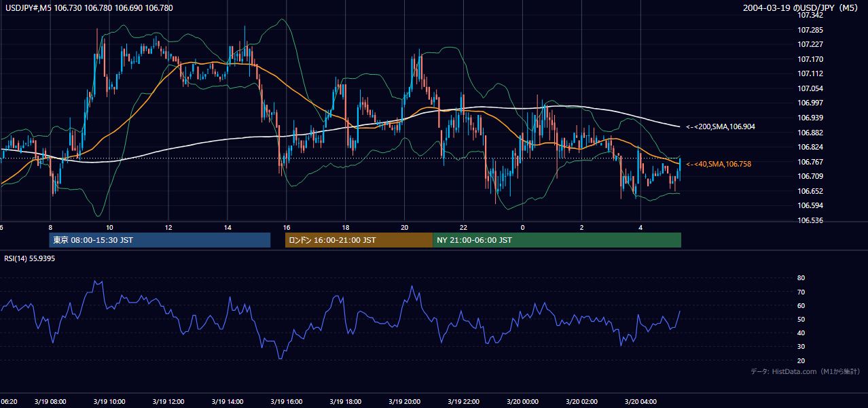
Task: Click RSI axis level 70
Action: [x=801, y=292]
